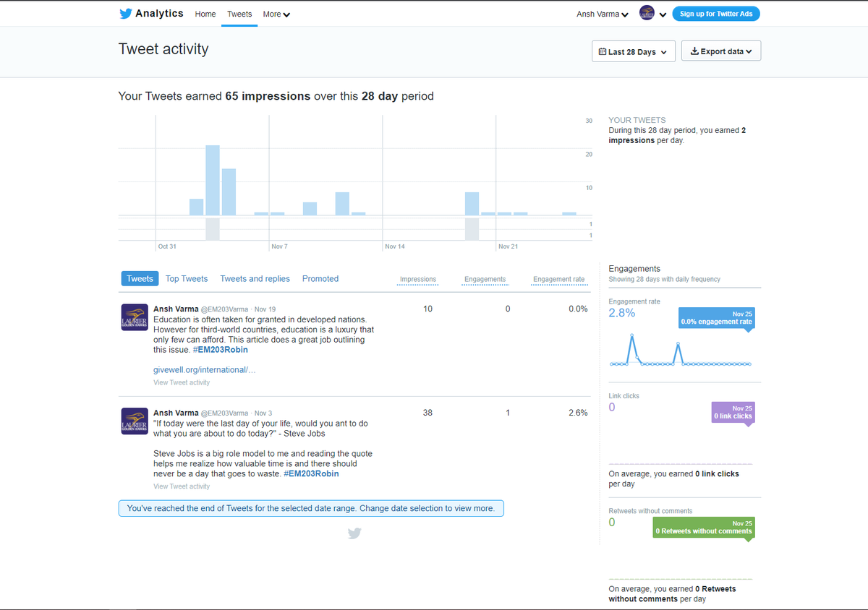Switch to Tweets and replies tab

tap(255, 278)
